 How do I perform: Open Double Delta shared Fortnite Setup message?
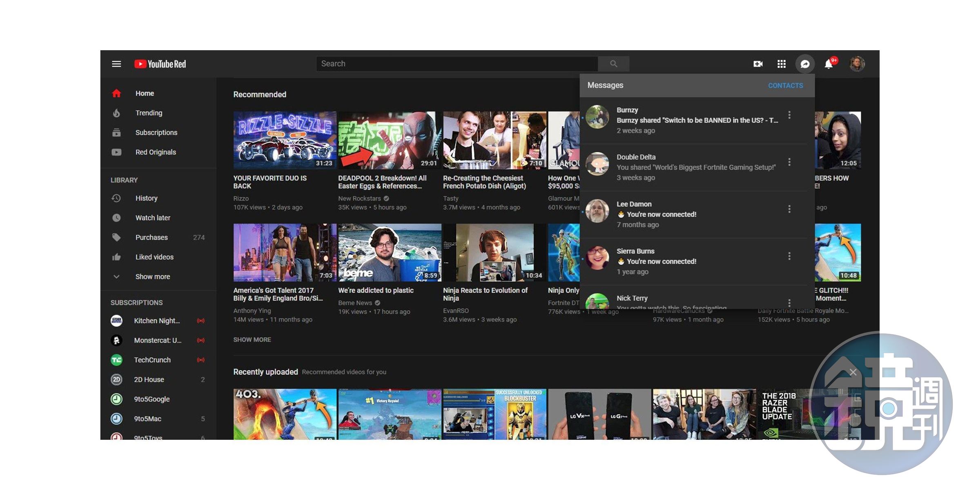(x=697, y=167)
